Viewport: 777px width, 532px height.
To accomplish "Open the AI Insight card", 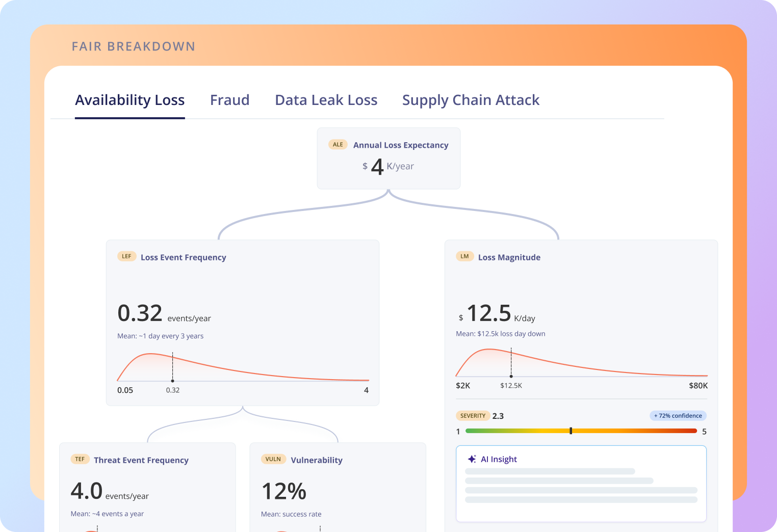I will point(581,484).
